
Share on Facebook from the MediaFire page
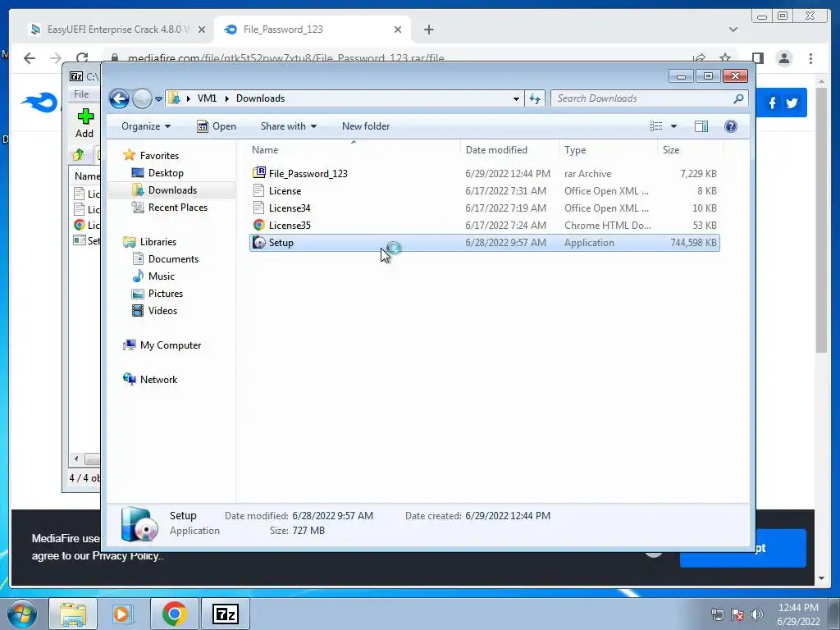click(772, 103)
